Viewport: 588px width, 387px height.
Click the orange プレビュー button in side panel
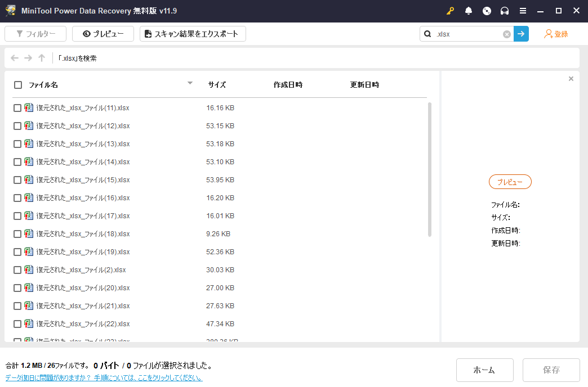coord(510,182)
